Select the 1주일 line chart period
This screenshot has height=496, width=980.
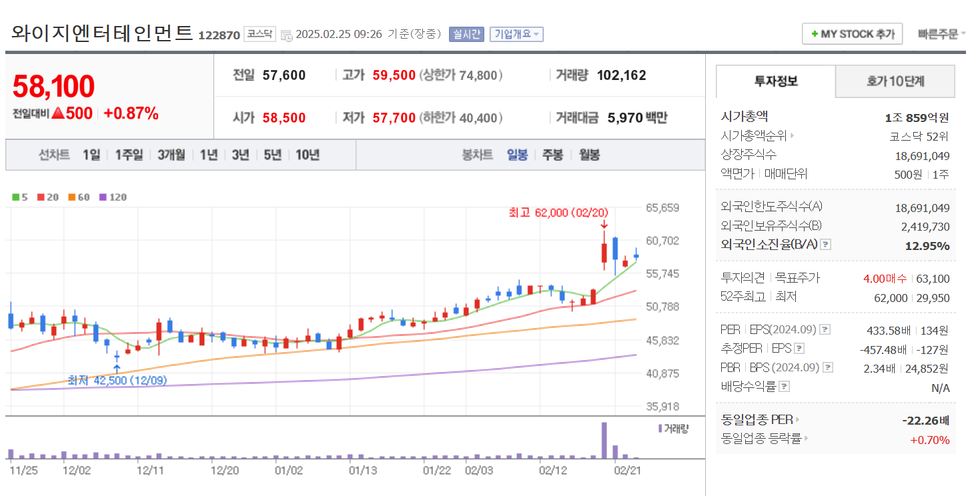point(129,155)
